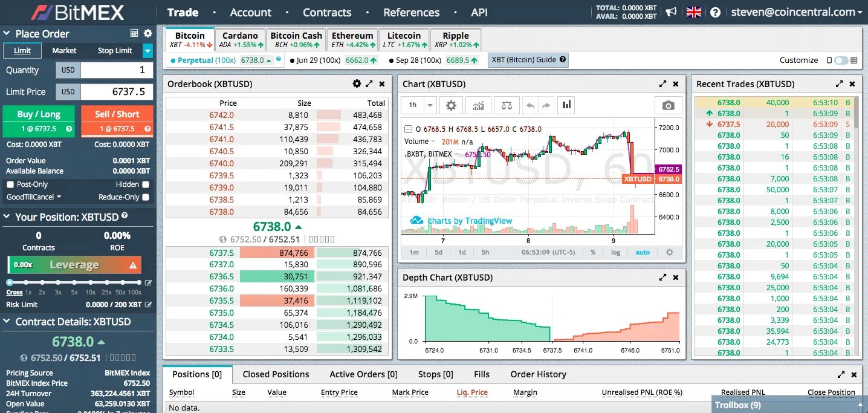This screenshot has height=413, width=868.
Task: Click the Buy / Long button
Action: tap(39, 121)
